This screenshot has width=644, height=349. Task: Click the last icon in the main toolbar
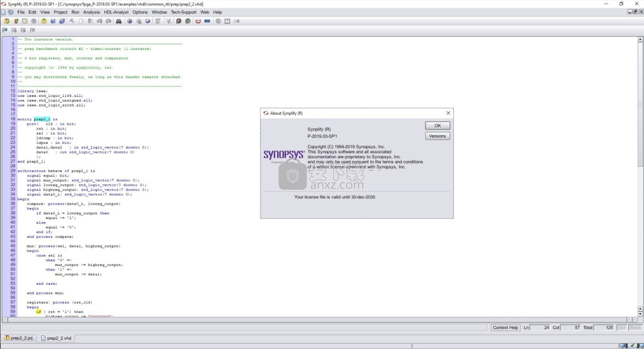(237, 21)
